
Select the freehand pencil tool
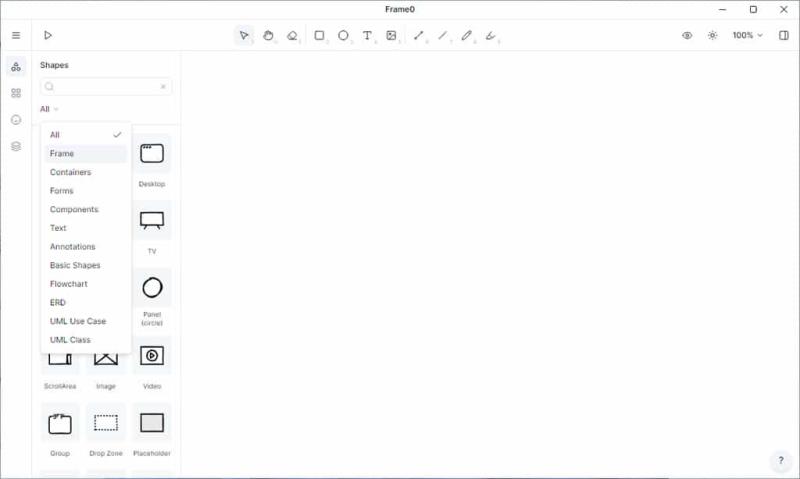tap(467, 35)
